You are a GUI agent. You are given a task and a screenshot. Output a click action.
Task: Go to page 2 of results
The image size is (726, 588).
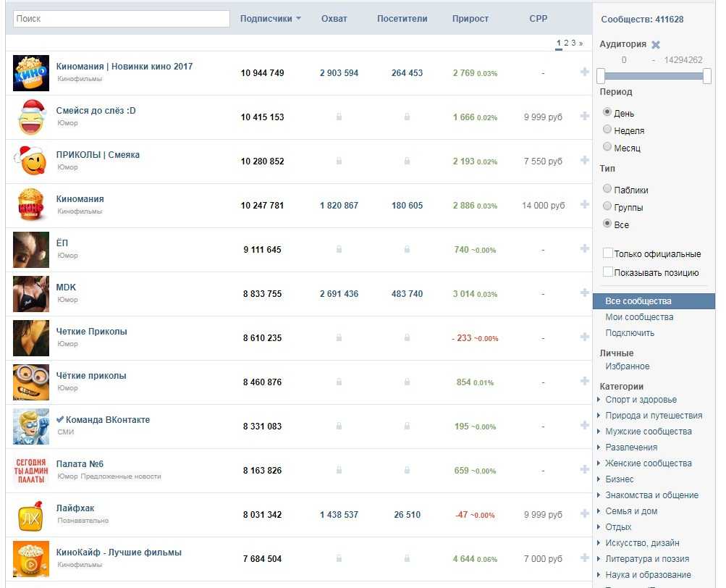[566, 43]
